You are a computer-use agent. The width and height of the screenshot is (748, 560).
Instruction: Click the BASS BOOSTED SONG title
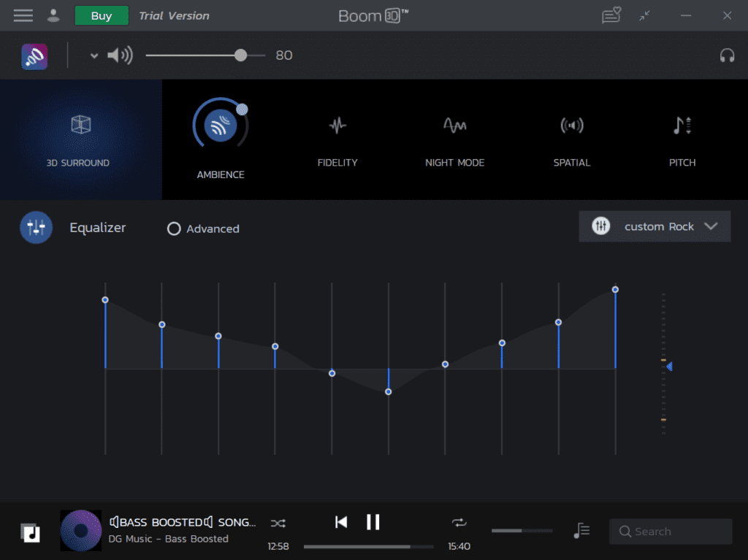183,522
